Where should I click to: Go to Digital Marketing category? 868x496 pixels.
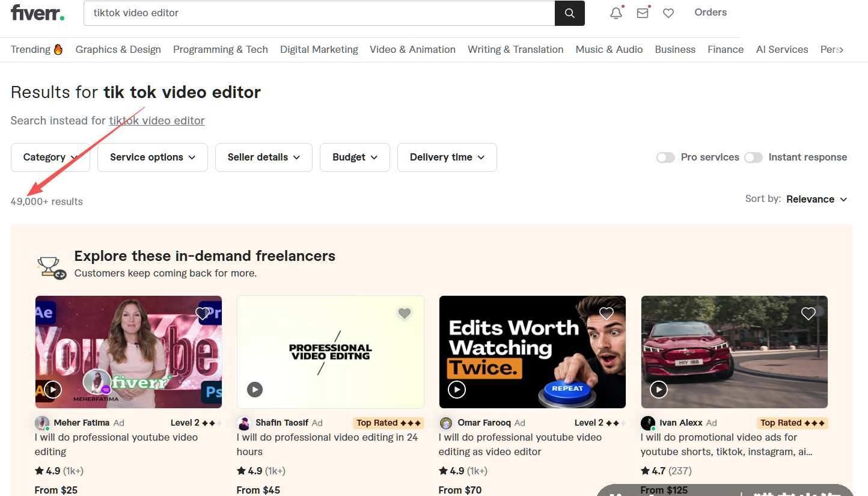[319, 49]
